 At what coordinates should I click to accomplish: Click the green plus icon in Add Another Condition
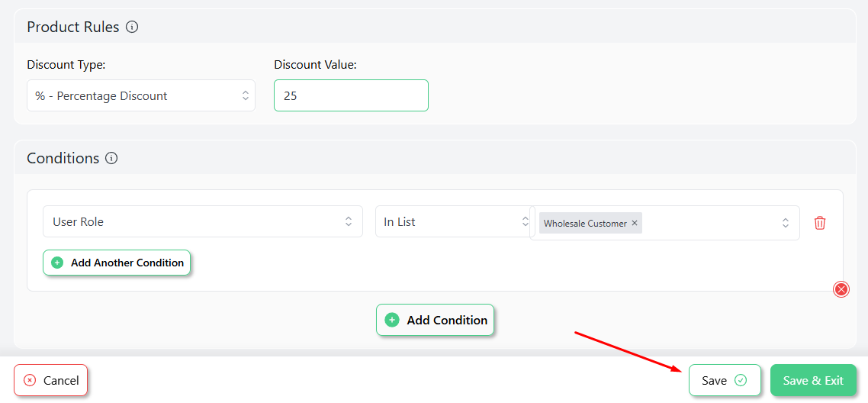57,263
